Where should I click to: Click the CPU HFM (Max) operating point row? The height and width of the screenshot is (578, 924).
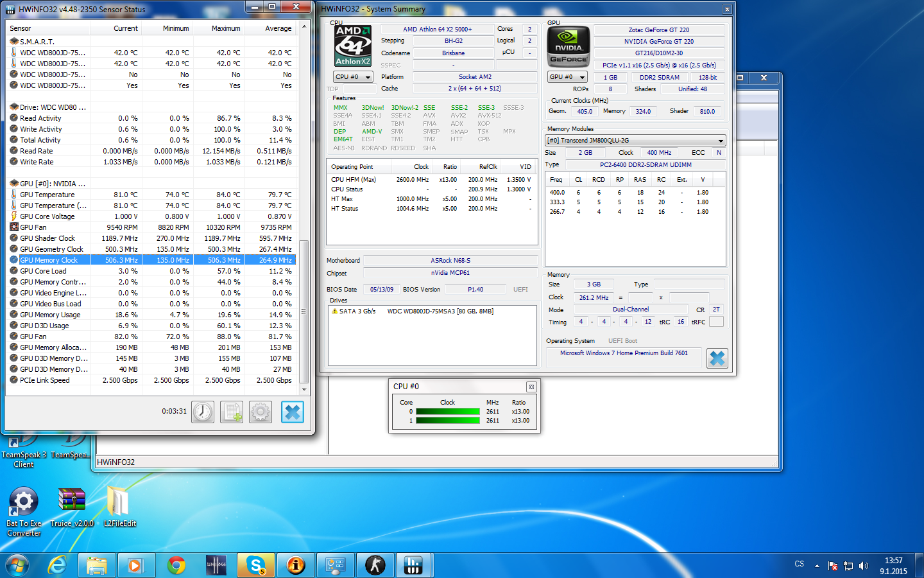pyautogui.click(x=431, y=180)
